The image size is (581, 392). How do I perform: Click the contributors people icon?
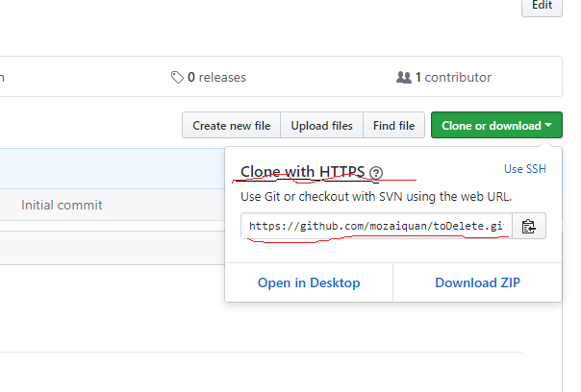tap(403, 78)
